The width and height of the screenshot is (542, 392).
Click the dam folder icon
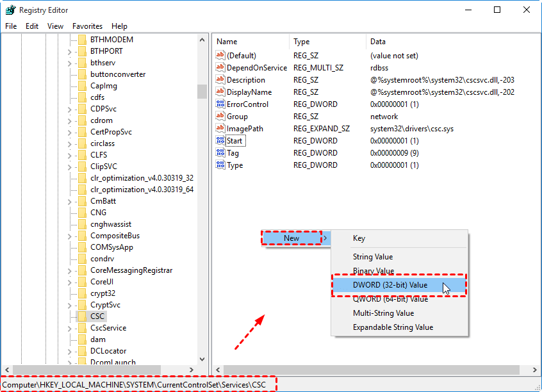coord(82,339)
